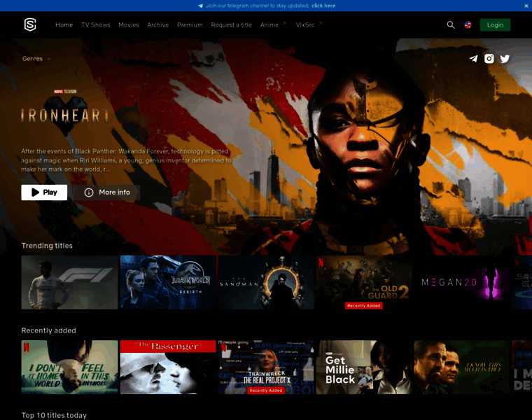The image size is (532, 420).
Task: Open the Telegram social icon
Action: [473, 59]
